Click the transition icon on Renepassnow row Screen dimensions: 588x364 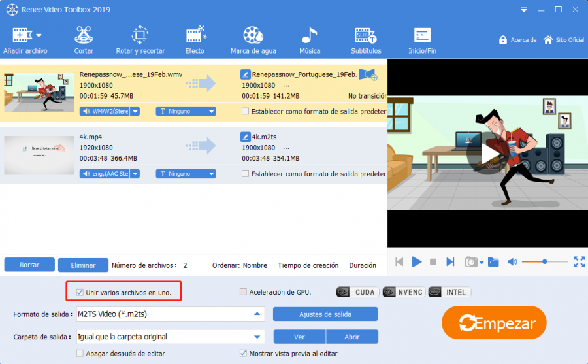tap(368, 74)
